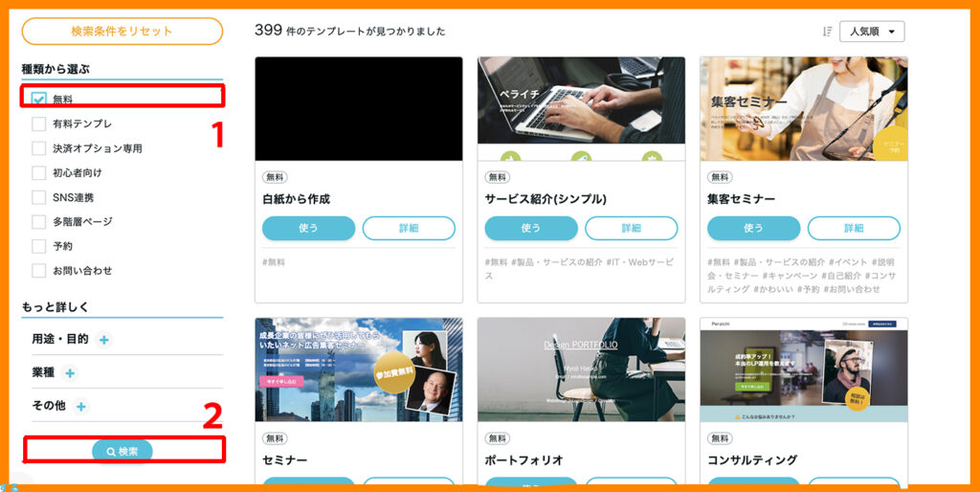Expand その他 with its plus icon
The image size is (980, 492).
[80, 407]
